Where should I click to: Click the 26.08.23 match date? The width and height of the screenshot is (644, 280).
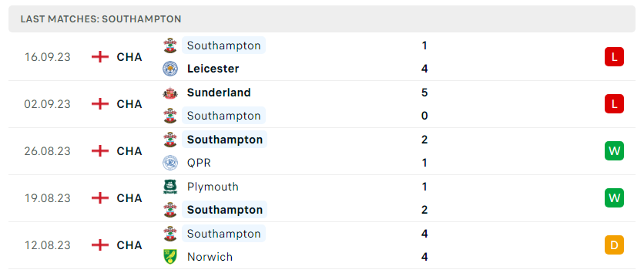(x=47, y=151)
